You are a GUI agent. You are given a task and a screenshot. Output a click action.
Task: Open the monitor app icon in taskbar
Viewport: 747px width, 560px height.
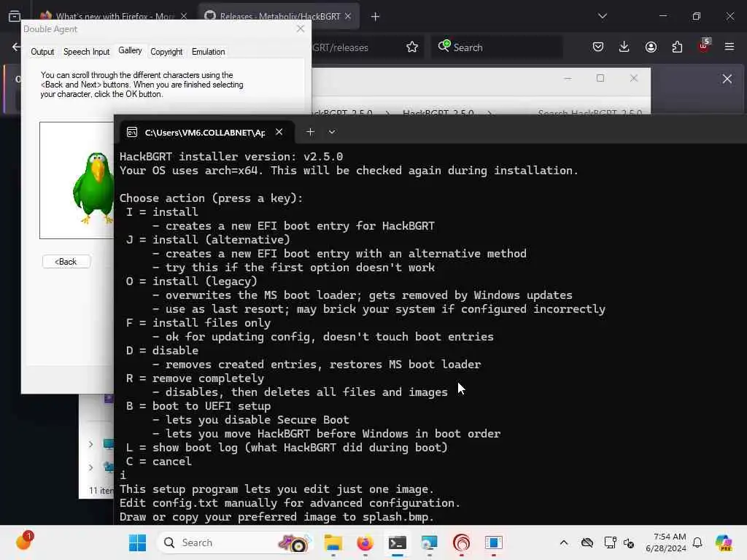pyautogui.click(x=429, y=542)
